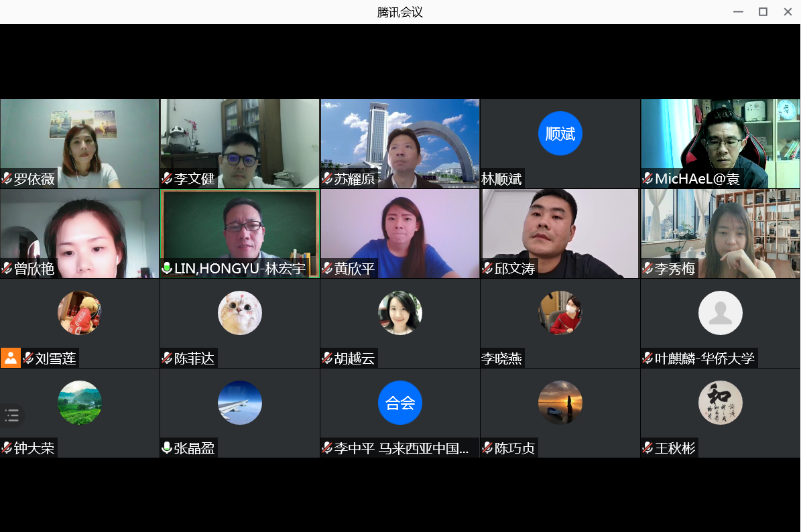Click the name label 陈菲达

[194, 358]
